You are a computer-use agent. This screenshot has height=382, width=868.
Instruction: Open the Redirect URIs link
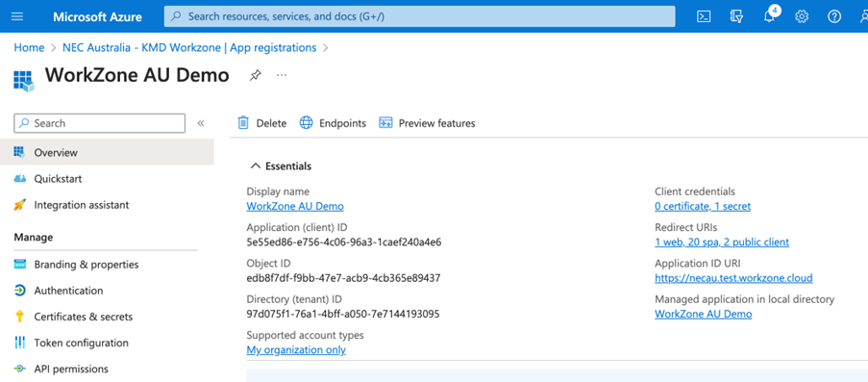coord(722,242)
